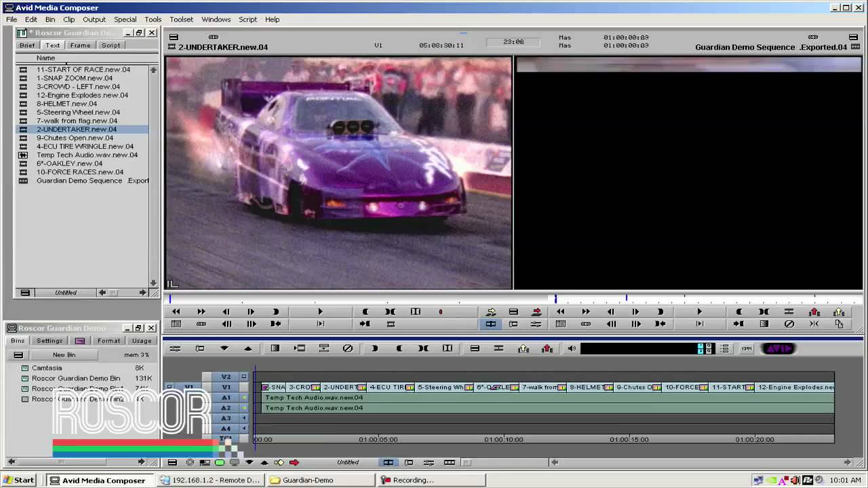Open the Special menu
This screenshot has height=488, width=868.
tap(125, 19)
